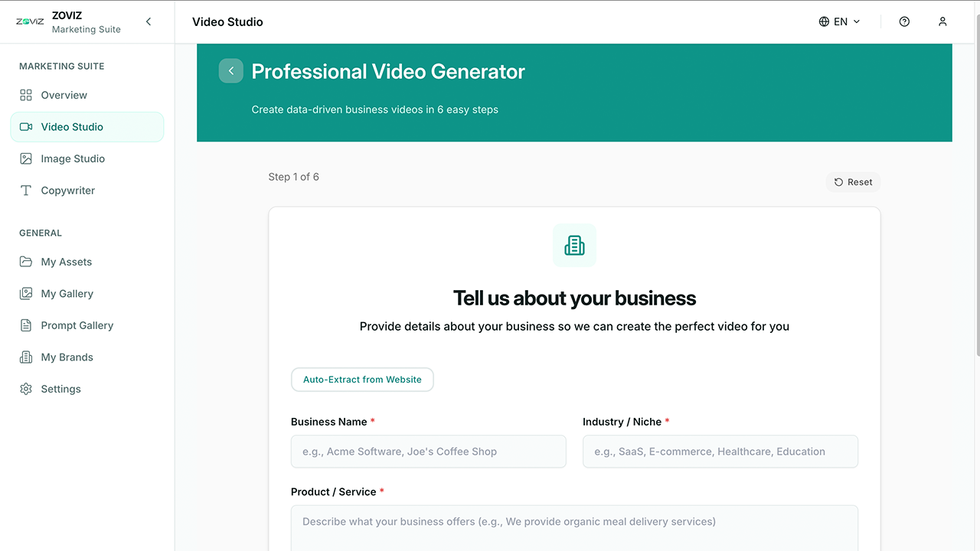The width and height of the screenshot is (980, 551).
Task: Click the Reset button
Action: point(853,182)
